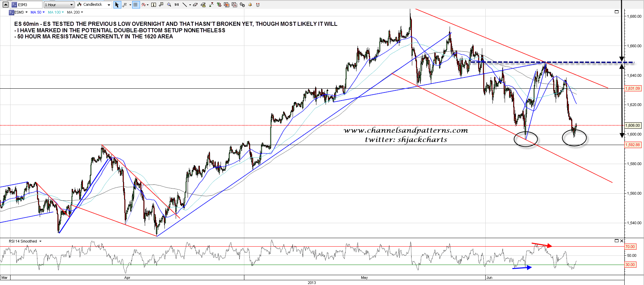
Task: Click the magnifier zoom tool
Action: (x=169, y=5)
